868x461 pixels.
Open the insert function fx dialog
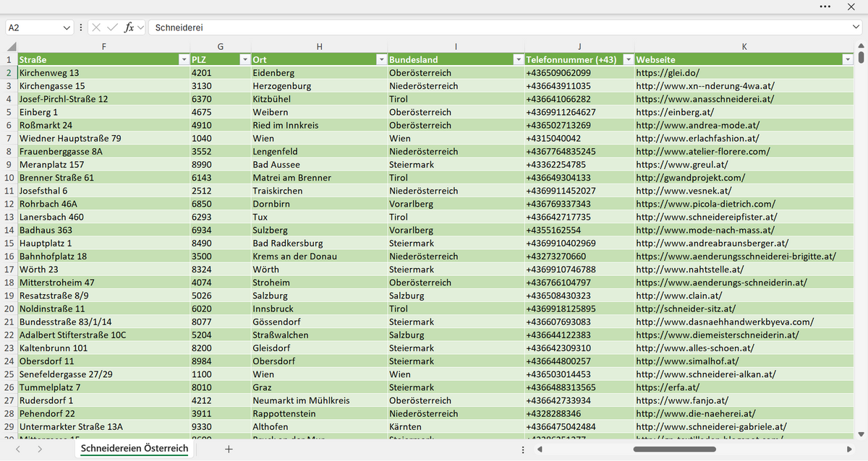(x=129, y=27)
